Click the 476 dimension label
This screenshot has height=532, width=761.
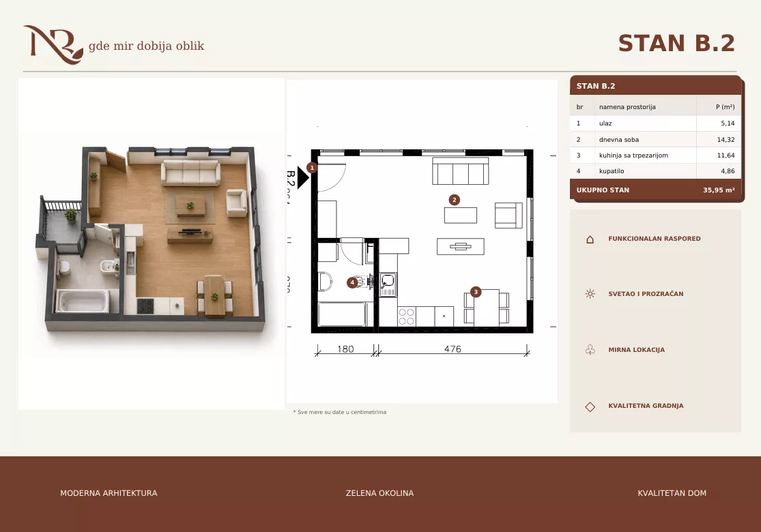[453, 349]
